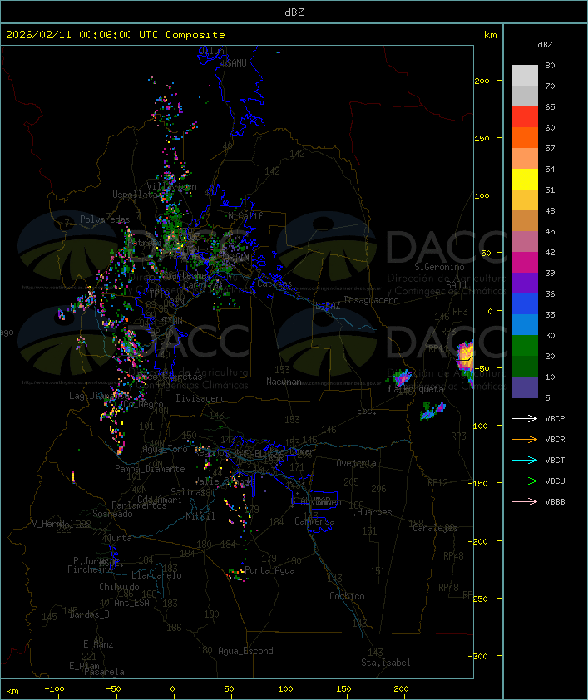Select the tan 48-45 dBZ swatch
This screenshot has height=700, width=588.
(x=525, y=220)
